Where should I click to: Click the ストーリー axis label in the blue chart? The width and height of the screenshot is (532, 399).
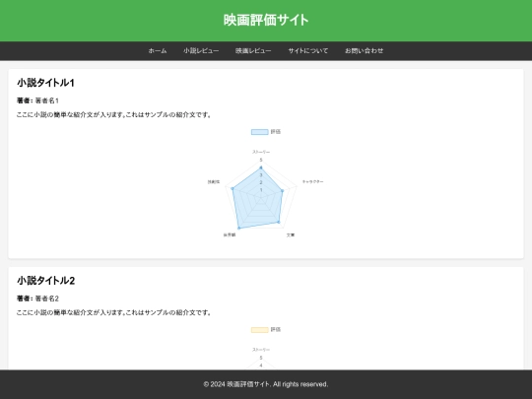[261, 152]
